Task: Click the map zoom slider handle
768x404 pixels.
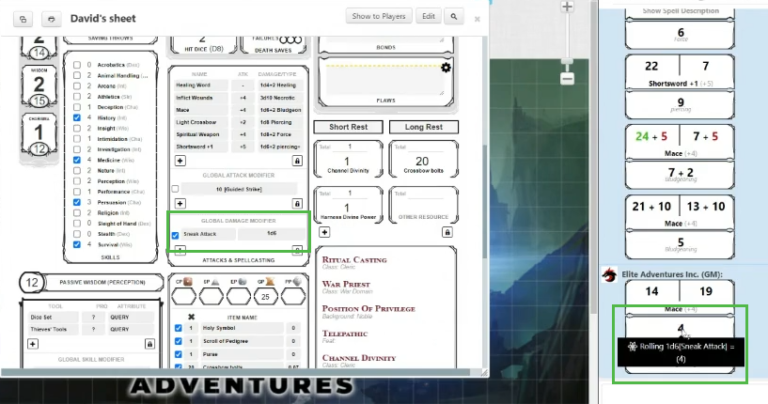Action: (x=567, y=62)
